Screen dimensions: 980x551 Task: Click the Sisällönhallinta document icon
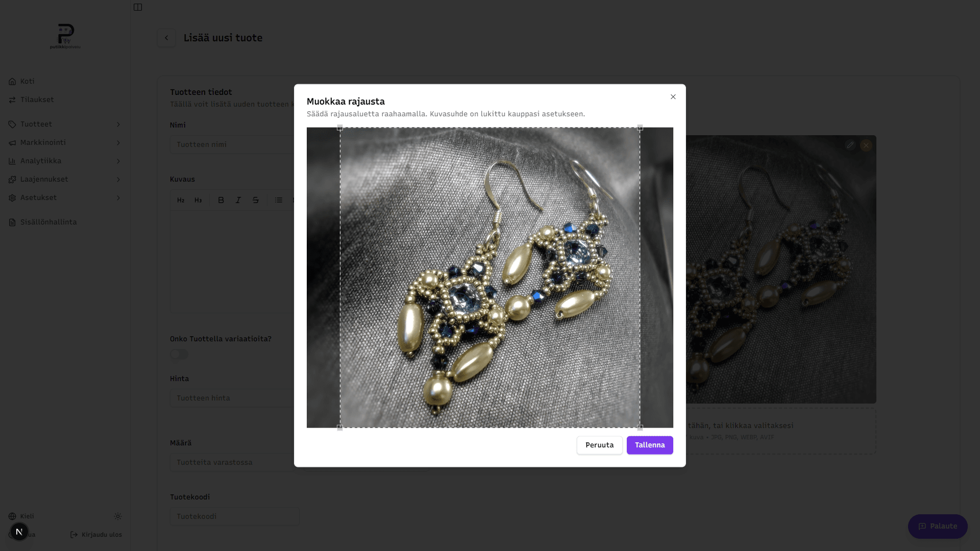click(x=12, y=222)
